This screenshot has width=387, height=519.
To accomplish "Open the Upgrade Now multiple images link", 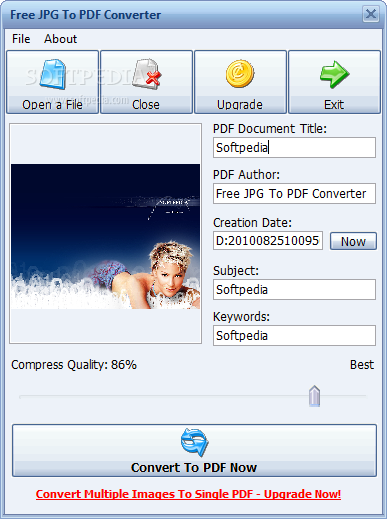I will [x=188, y=494].
